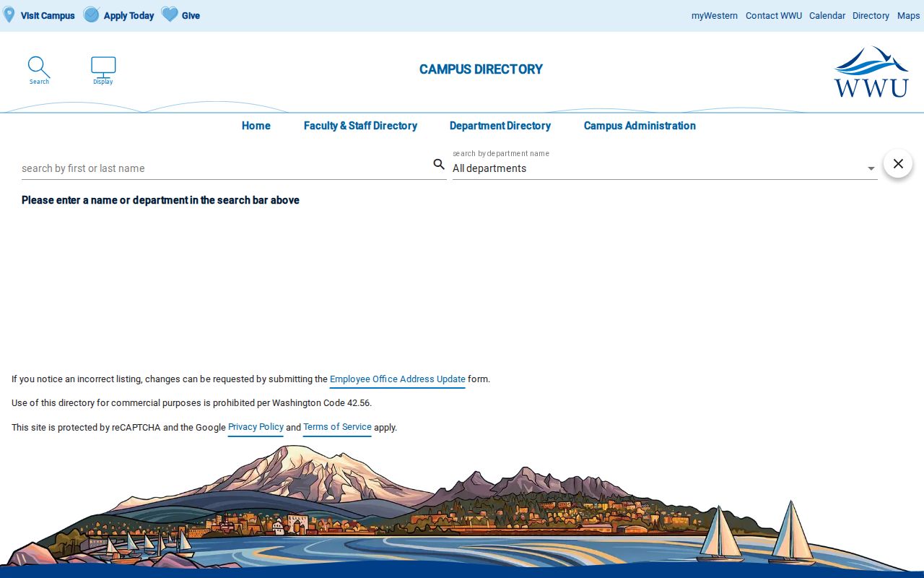Click the name search input field

(x=225, y=168)
